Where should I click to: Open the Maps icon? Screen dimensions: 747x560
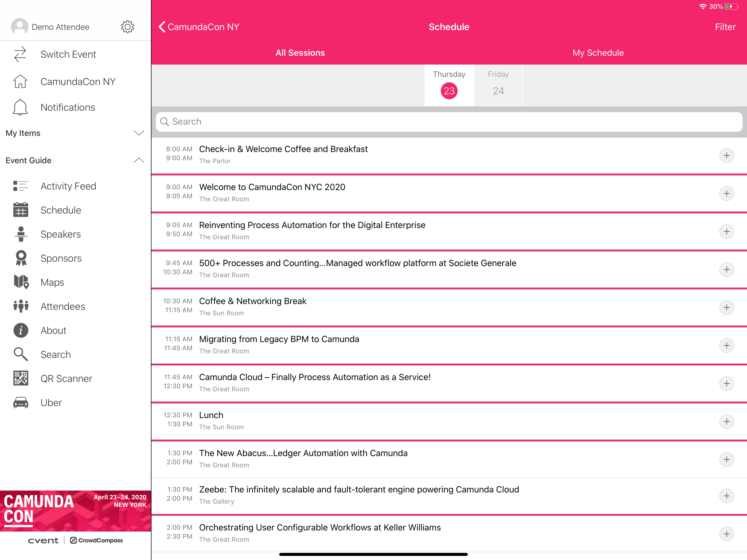click(21, 282)
